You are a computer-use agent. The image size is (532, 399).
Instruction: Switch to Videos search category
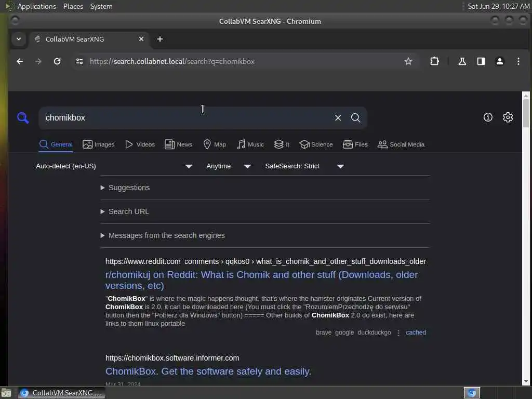[x=140, y=144]
